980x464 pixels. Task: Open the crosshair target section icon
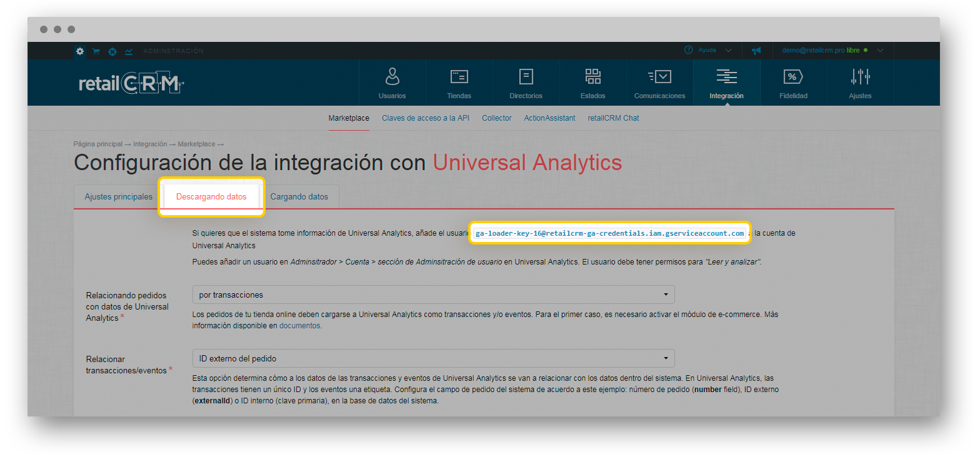coord(113,51)
